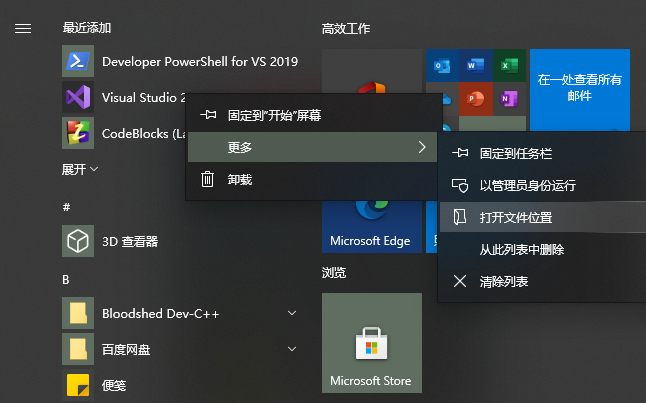The height and width of the screenshot is (403, 646).
Task: Click the 便笺 app name
Action: 114,385
